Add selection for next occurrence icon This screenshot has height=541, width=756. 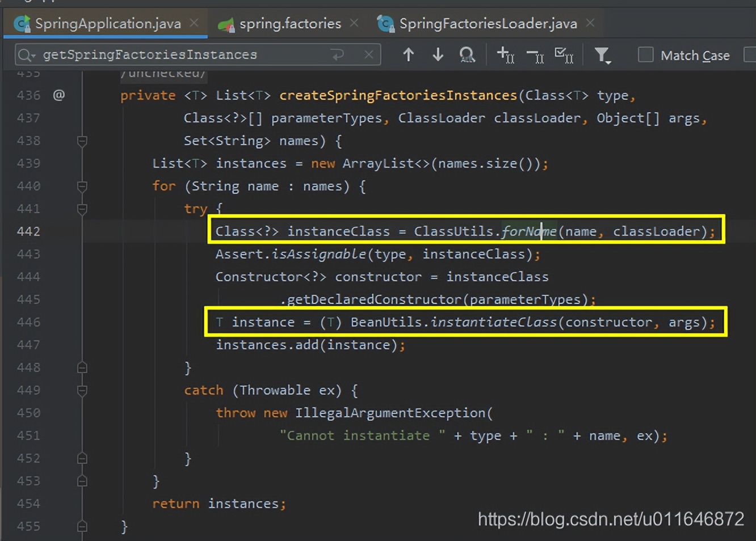[x=505, y=55]
